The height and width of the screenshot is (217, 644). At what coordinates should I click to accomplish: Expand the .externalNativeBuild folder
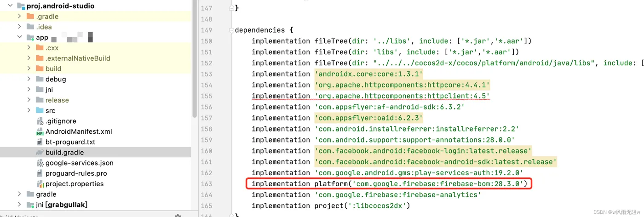click(29, 58)
